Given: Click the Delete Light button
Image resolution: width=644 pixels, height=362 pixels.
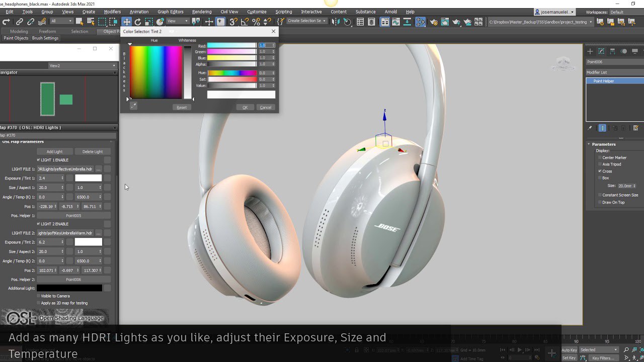Looking at the screenshot, I should [x=93, y=151].
